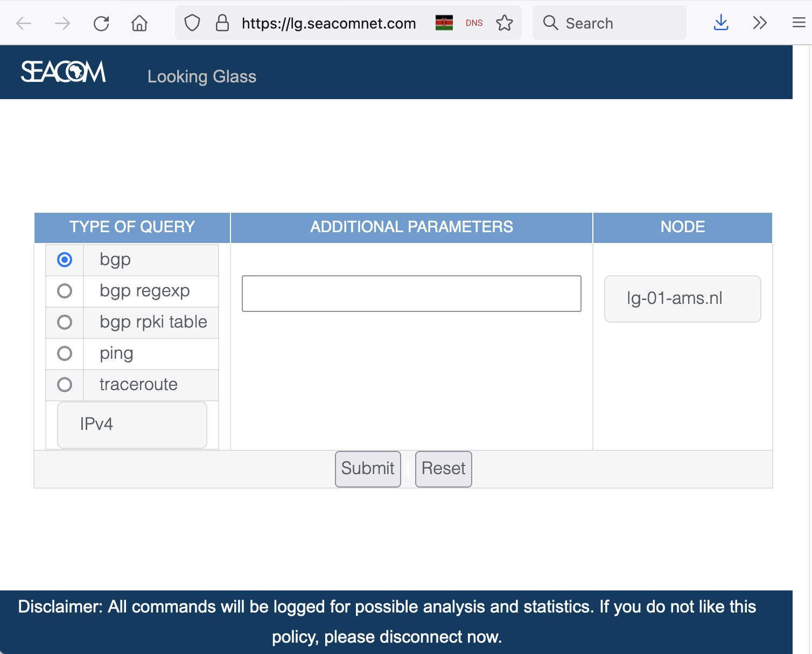Click the Kenya flag extension icon
Image resolution: width=812 pixels, height=654 pixels.
pos(444,23)
